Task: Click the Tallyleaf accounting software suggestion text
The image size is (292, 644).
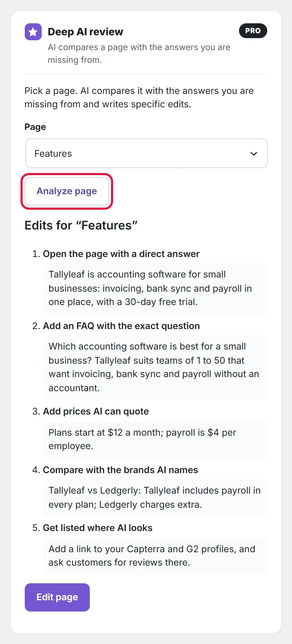Action: point(155,288)
